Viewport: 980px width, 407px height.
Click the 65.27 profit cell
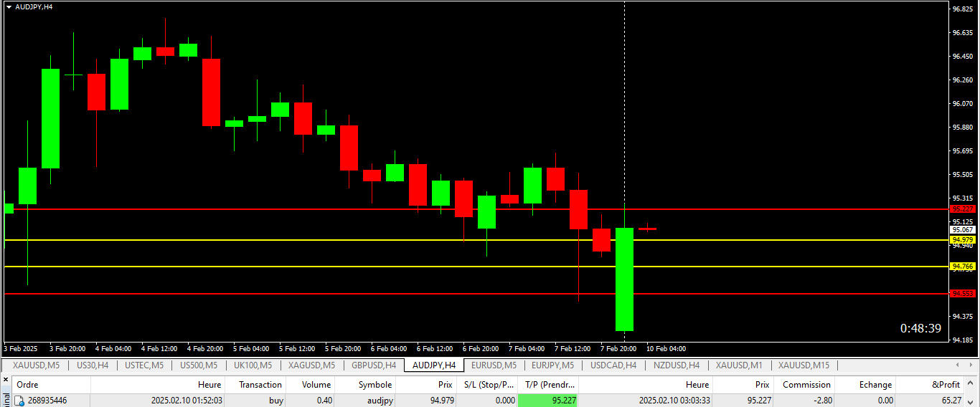(x=951, y=401)
